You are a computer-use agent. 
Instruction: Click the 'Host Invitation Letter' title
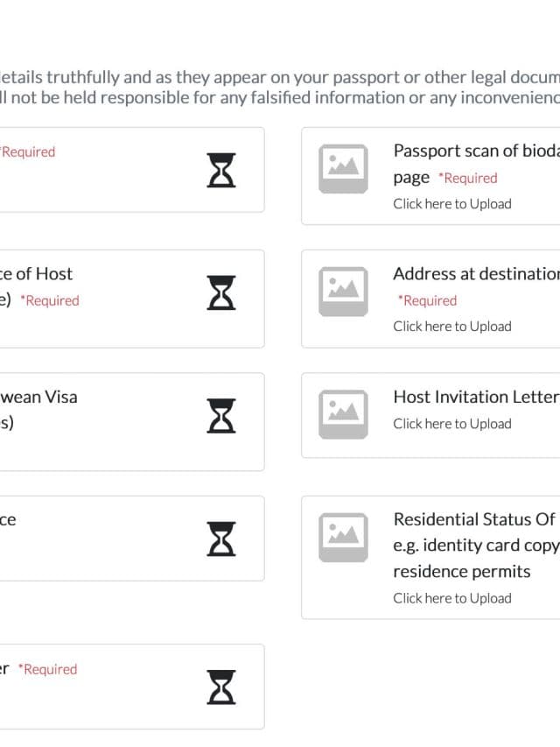(x=475, y=397)
